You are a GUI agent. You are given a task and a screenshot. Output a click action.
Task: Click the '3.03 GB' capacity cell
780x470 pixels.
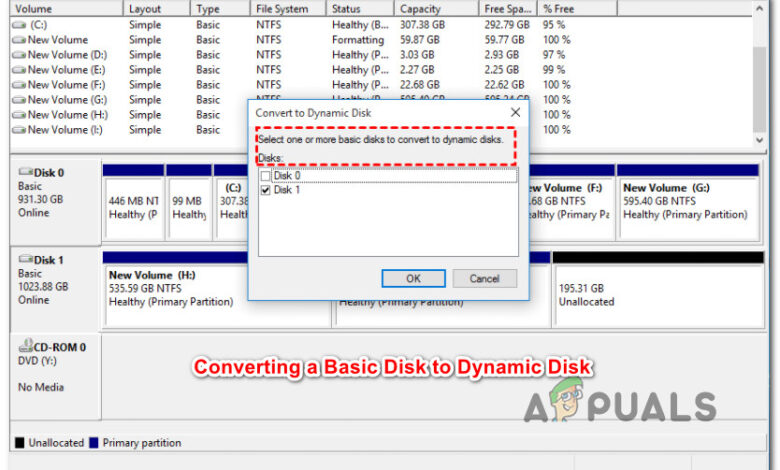417,55
